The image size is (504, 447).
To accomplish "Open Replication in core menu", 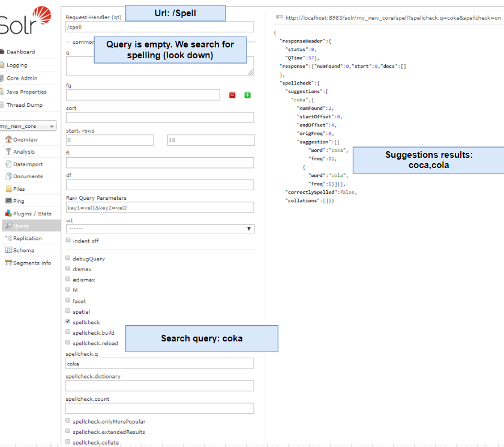I will [28, 238].
